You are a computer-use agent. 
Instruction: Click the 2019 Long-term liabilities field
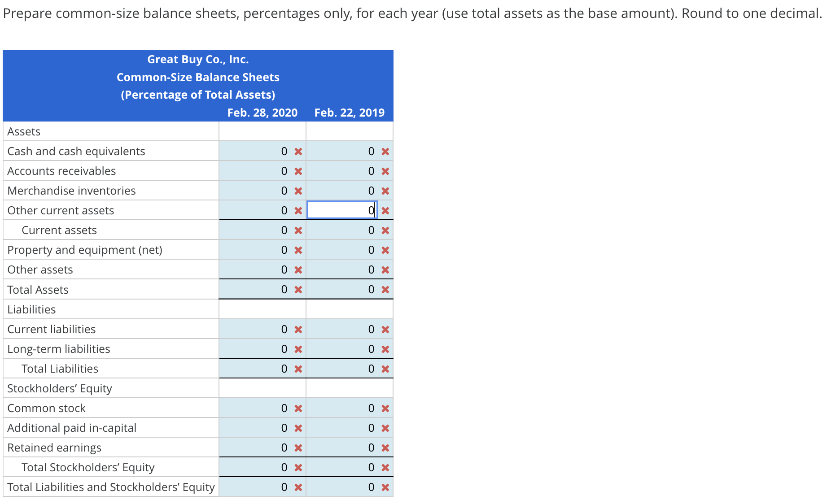click(342, 349)
